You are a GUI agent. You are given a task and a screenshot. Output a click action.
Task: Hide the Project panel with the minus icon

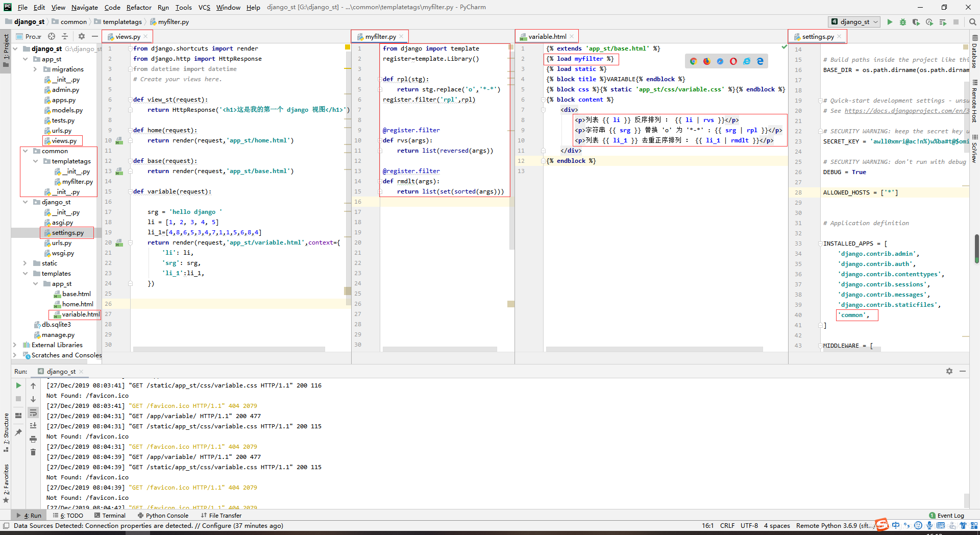click(94, 36)
